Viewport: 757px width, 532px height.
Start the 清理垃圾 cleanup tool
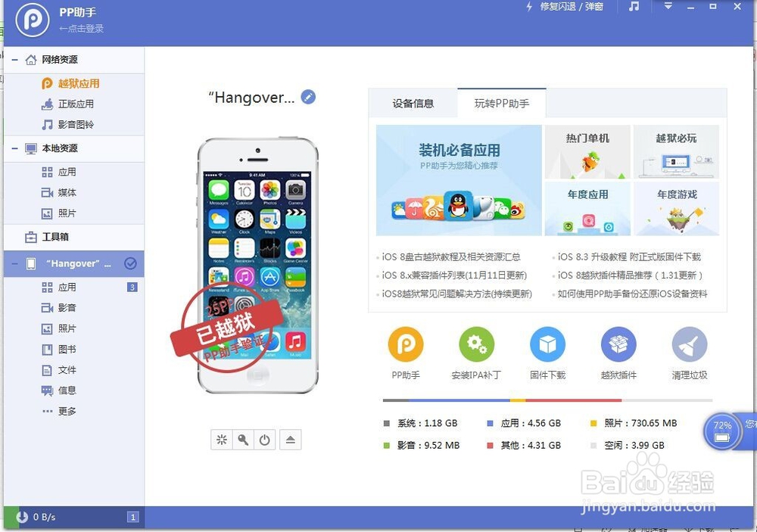click(689, 344)
